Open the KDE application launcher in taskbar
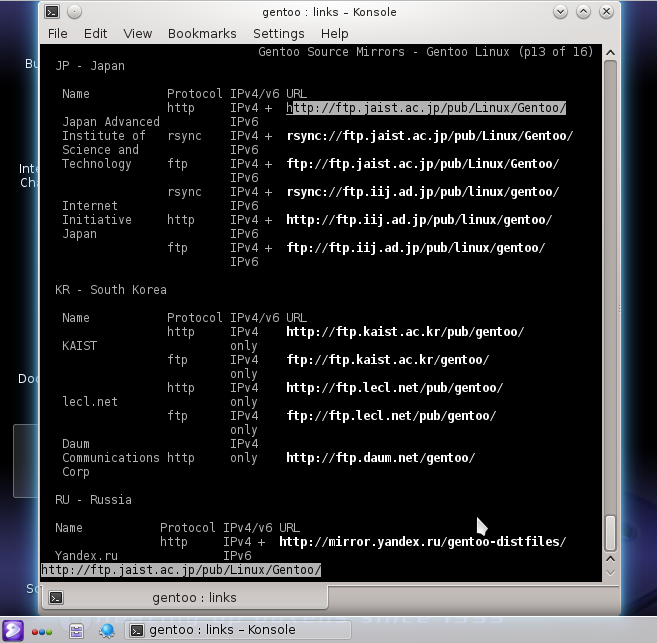 13,630
